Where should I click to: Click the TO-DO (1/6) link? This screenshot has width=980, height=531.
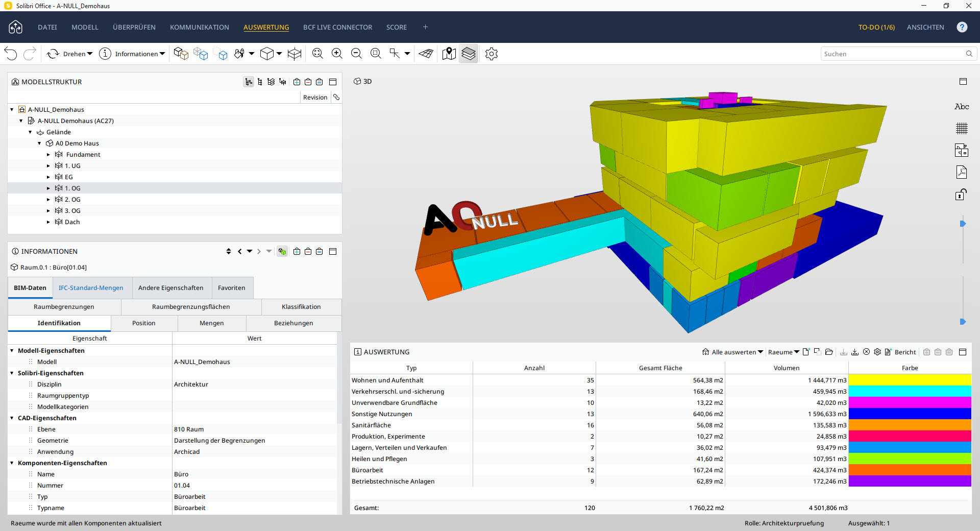(x=876, y=27)
